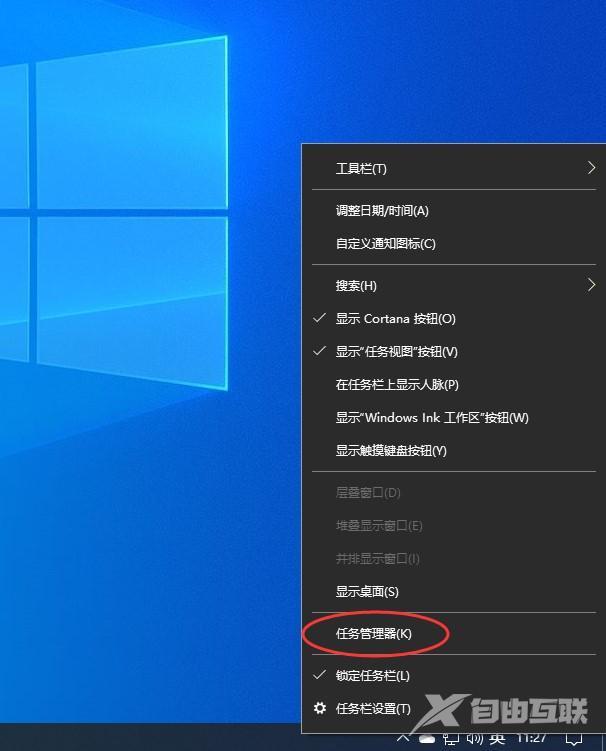The image size is (606, 751).
Task: Click 显示桌面(S) in context menu
Action: pyautogui.click(x=454, y=592)
